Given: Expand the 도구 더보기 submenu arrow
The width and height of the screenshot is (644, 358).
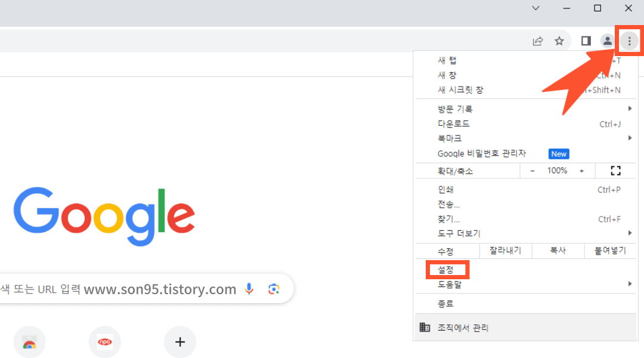Looking at the screenshot, I should click(630, 233).
